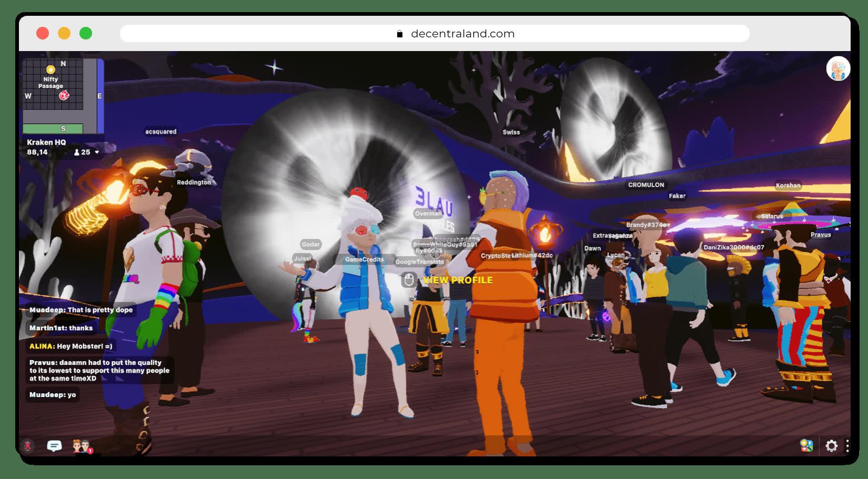
Task: Expand the 25 users online dropdown
Action: [87, 152]
